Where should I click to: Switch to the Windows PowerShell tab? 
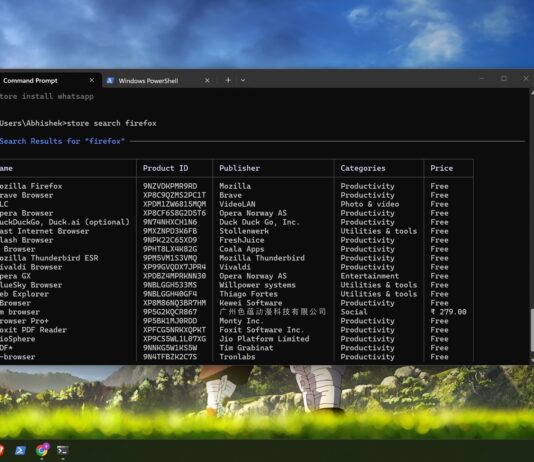coord(158,81)
